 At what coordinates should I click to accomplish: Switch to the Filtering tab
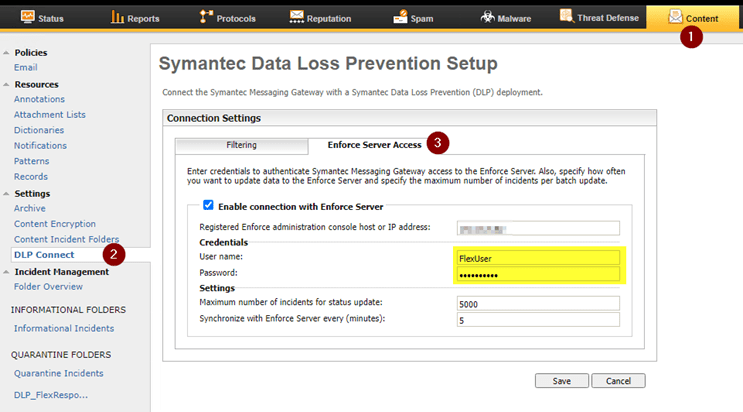[x=241, y=145]
